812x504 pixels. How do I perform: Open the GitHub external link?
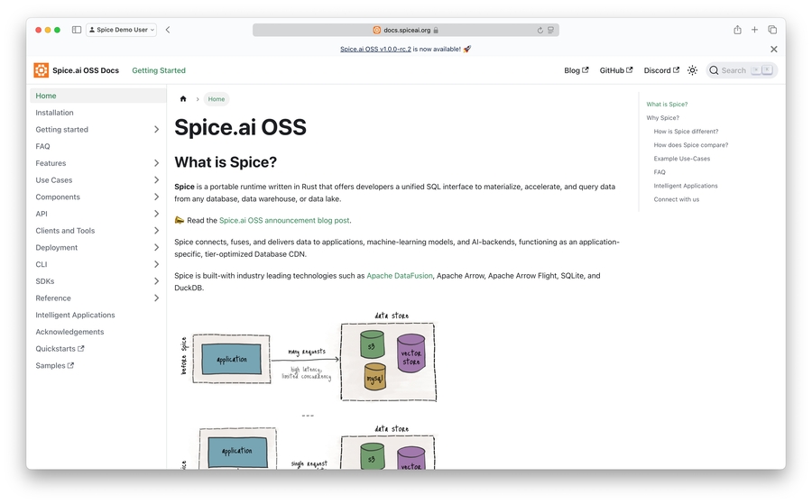click(615, 70)
